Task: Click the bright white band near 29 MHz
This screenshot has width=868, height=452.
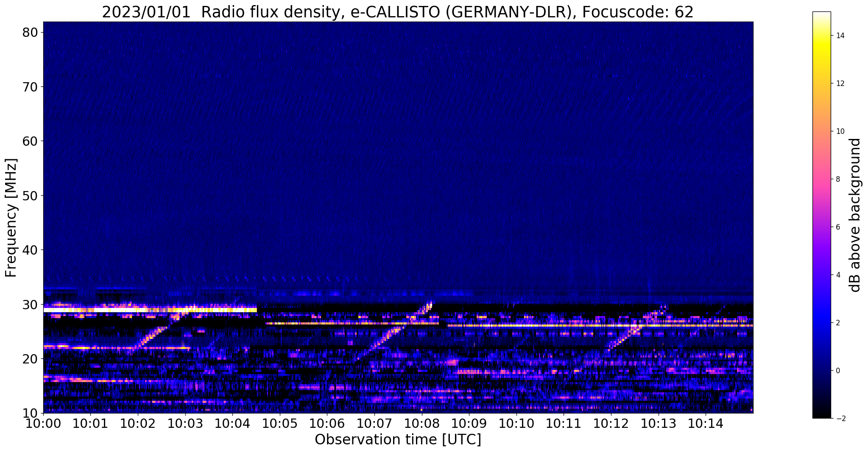Action: tap(150, 310)
